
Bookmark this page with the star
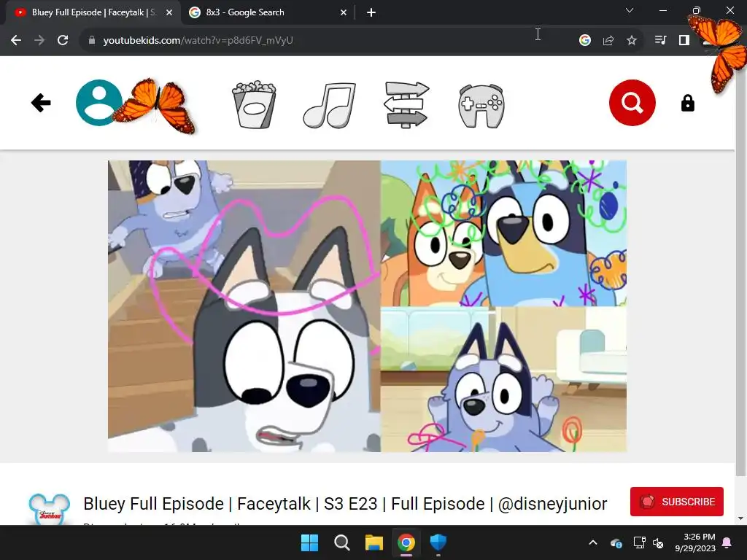pyautogui.click(x=632, y=40)
